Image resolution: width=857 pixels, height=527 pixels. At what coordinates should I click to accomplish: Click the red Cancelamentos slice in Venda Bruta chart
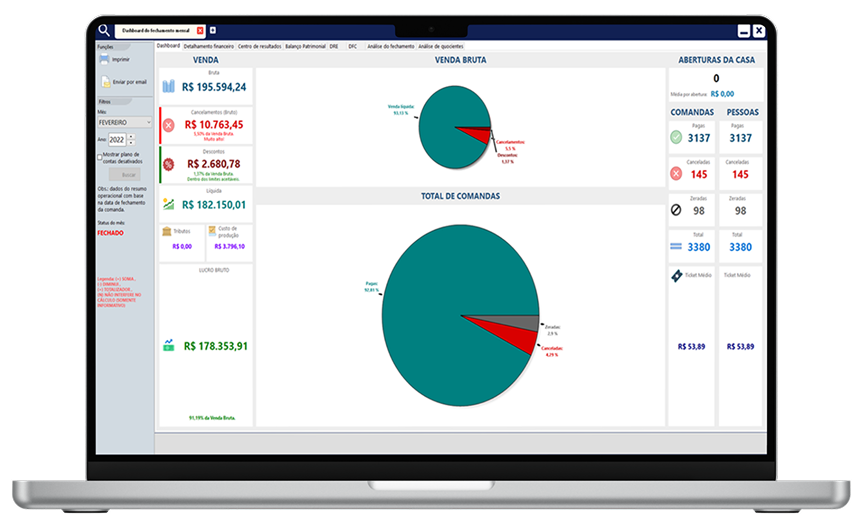(478, 133)
